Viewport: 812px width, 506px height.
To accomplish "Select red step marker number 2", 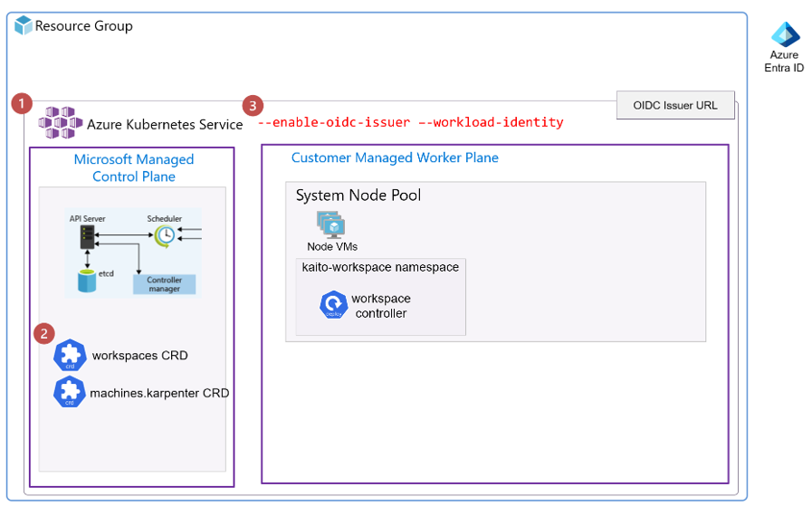I will click(43, 333).
